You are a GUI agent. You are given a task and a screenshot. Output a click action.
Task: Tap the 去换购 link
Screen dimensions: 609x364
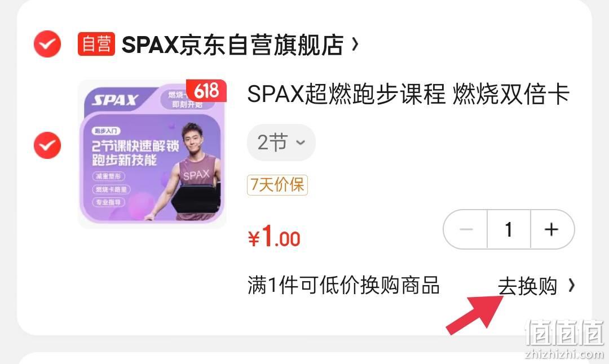point(527,286)
